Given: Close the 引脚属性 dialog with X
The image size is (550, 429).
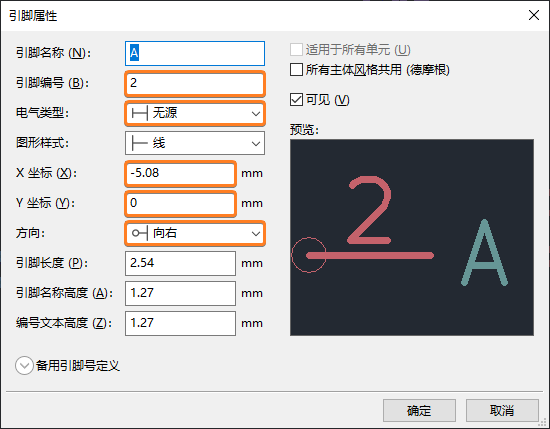Looking at the screenshot, I should pyautogui.click(x=534, y=15).
